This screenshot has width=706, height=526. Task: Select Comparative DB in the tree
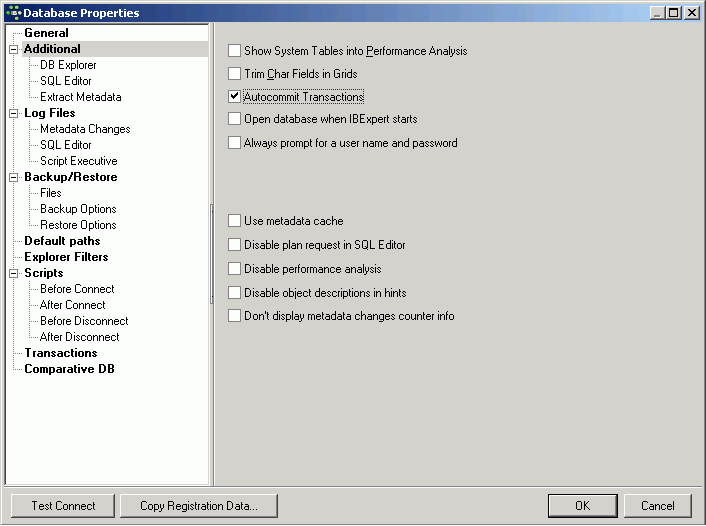69,369
